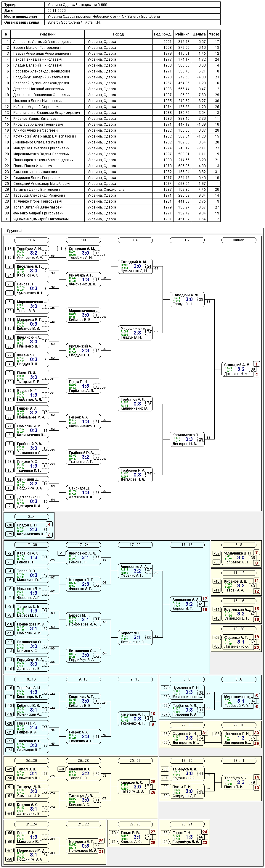
Task: Select the Дельта column header
Action: (199, 34)
